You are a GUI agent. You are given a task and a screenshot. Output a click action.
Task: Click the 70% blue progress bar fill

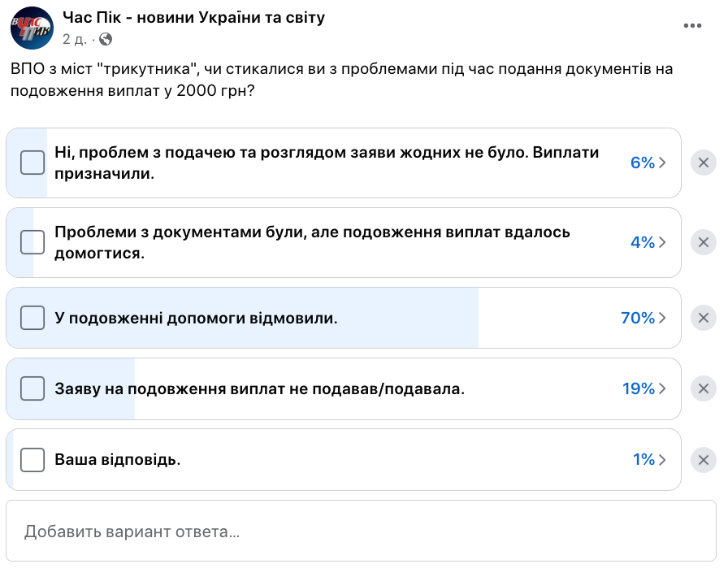244,318
